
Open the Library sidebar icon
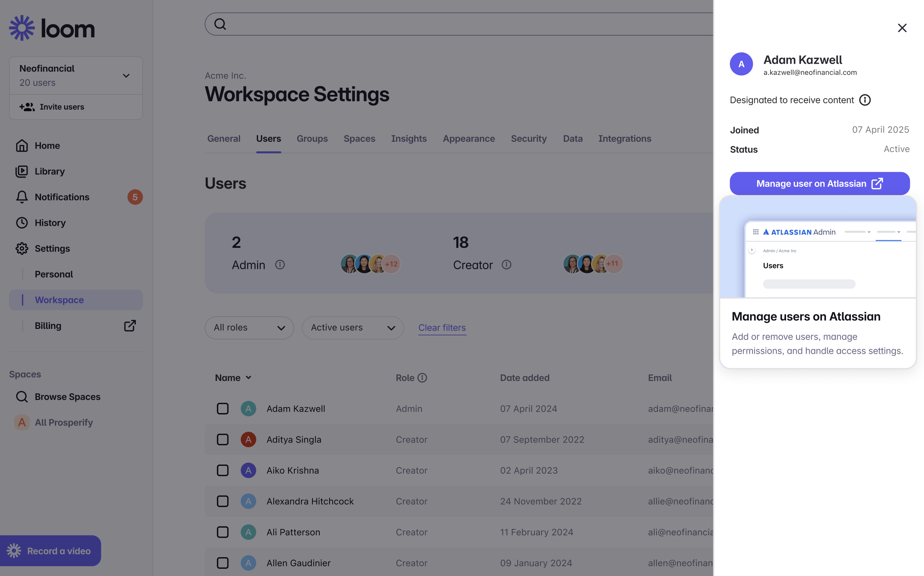click(22, 171)
